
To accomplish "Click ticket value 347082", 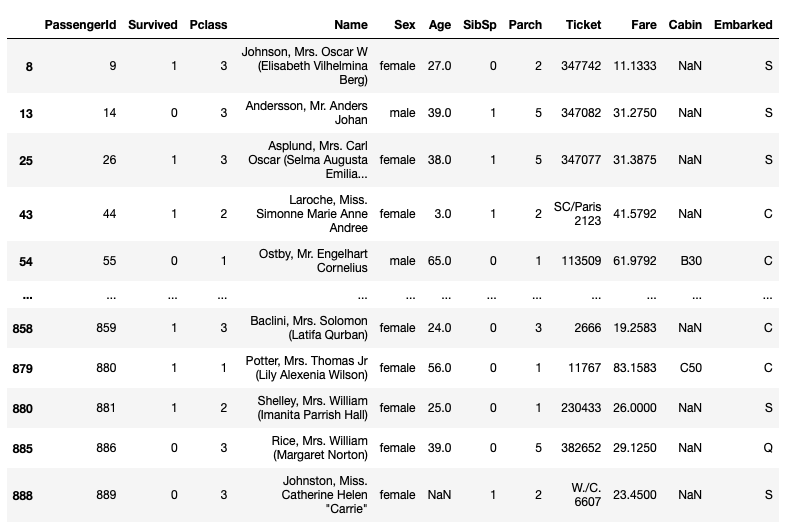I will point(581,113).
